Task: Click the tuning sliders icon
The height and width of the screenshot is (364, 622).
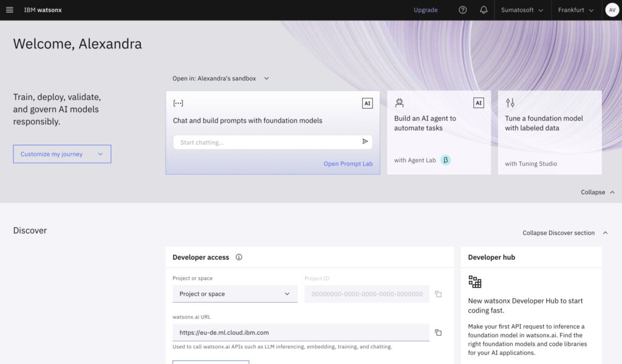Action: 510,103
